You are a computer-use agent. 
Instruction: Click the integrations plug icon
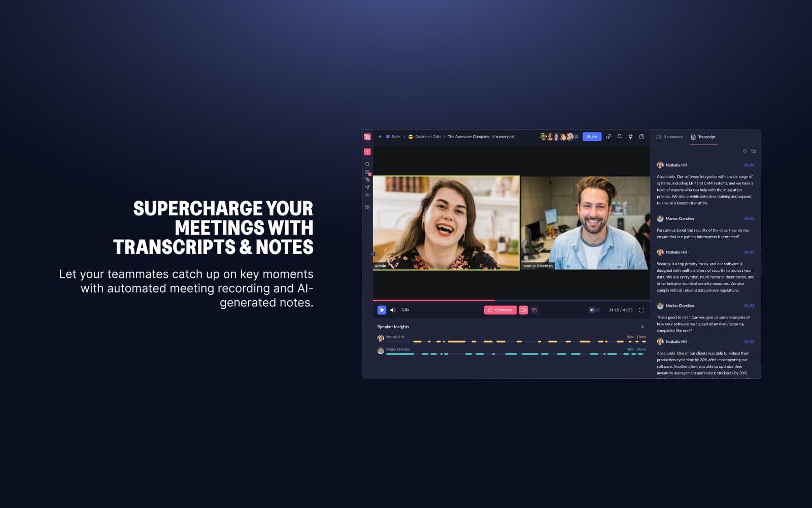(631, 137)
